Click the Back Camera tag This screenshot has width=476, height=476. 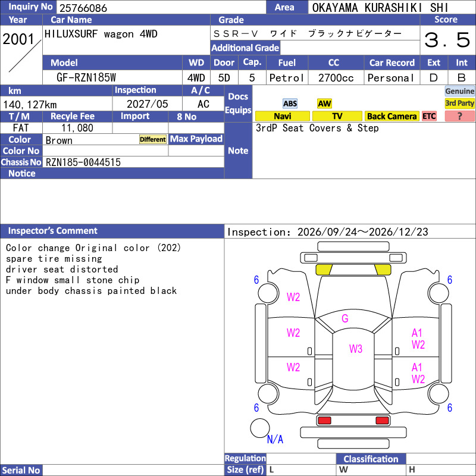coord(392,116)
